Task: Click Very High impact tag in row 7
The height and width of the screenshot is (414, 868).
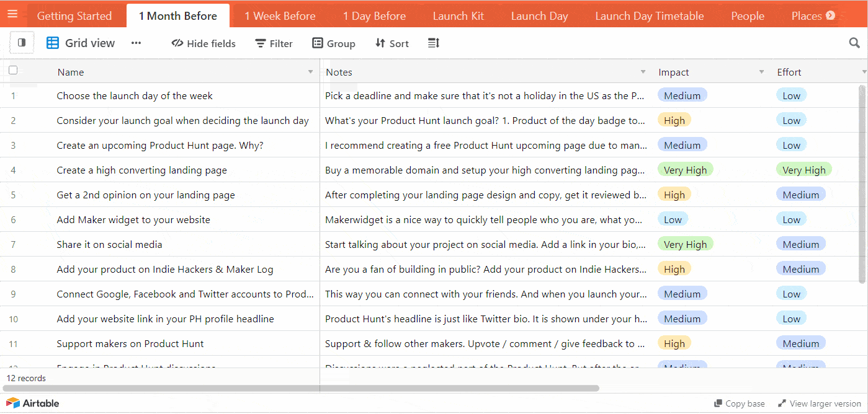Action: pyautogui.click(x=685, y=244)
